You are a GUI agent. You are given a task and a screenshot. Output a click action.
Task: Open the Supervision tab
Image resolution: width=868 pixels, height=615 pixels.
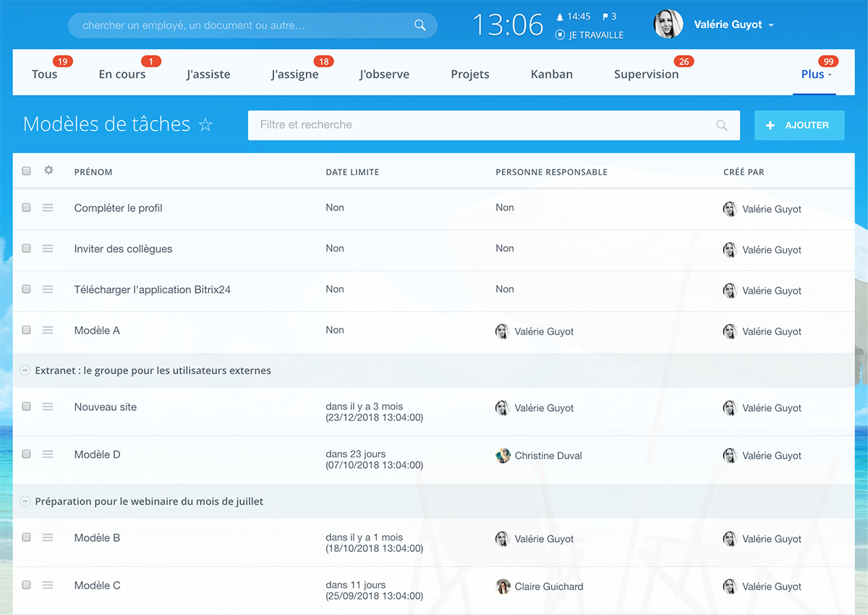coord(646,75)
